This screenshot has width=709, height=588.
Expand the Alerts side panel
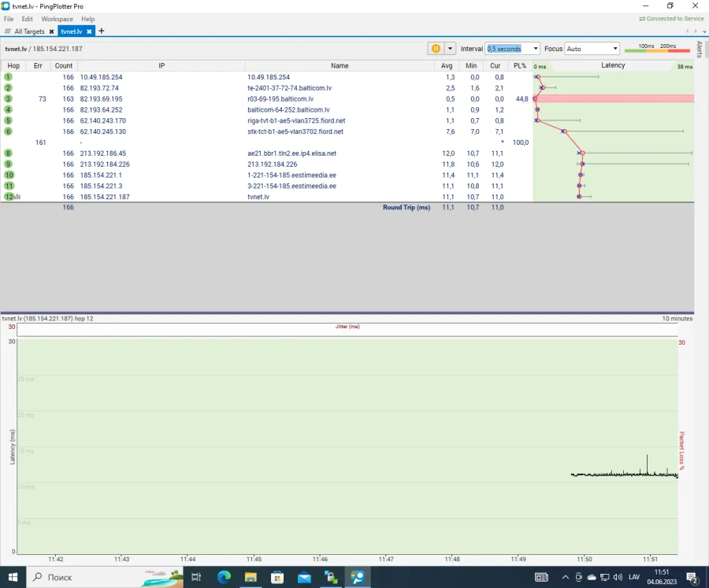coord(699,50)
